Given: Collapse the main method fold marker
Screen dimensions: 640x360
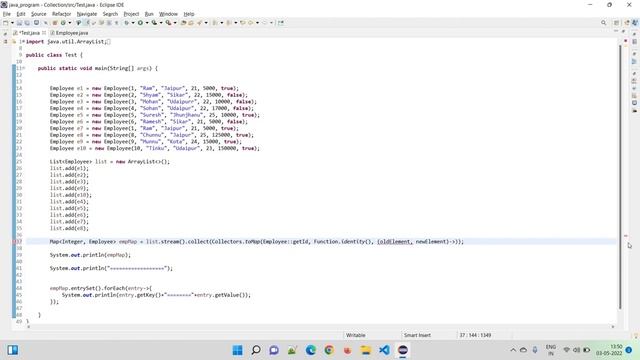Looking at the screenshot, I should (23, 68).
